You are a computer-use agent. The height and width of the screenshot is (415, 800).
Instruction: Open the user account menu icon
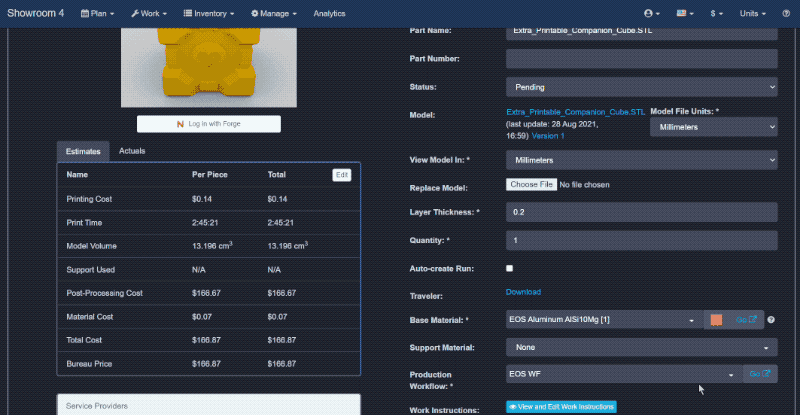[x=652, y=13]
